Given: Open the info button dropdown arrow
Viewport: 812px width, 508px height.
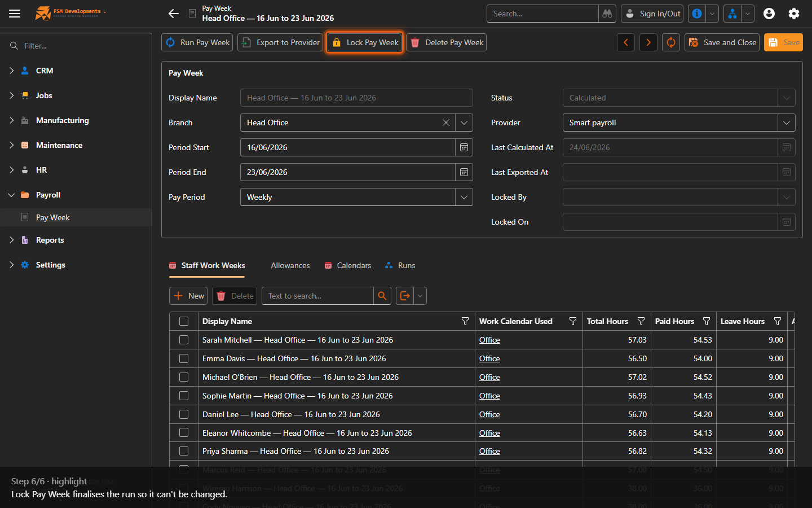Looking at the screenshot, I should coord(712,14).
